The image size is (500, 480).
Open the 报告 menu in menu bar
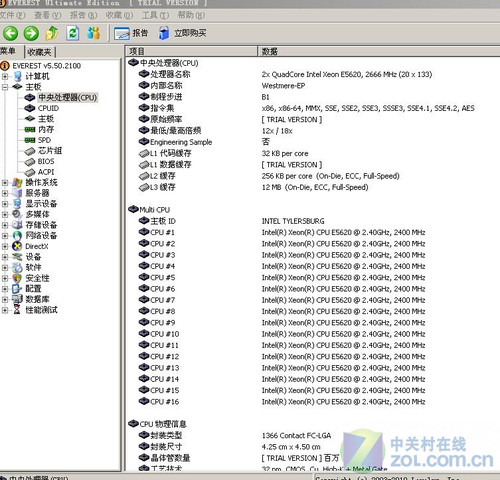point(83,15)
